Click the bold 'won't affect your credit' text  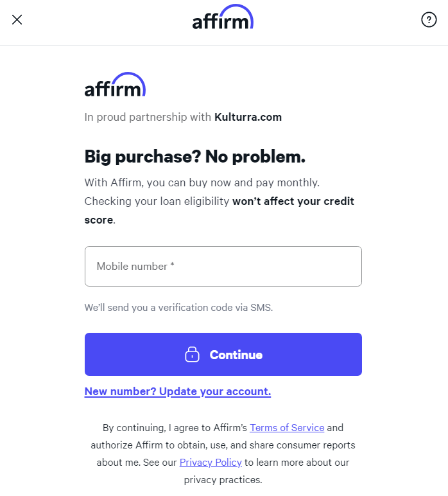(293, 201)
